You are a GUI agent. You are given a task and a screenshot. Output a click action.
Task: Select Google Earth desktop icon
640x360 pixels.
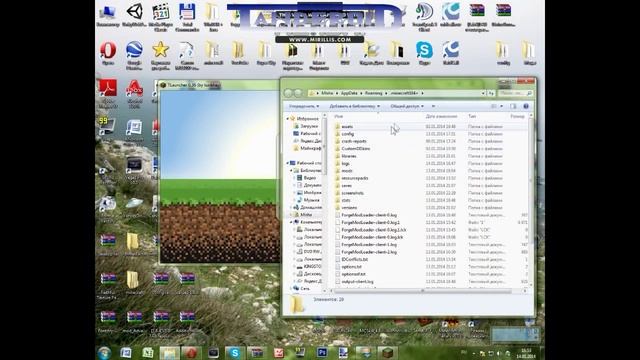134,55
